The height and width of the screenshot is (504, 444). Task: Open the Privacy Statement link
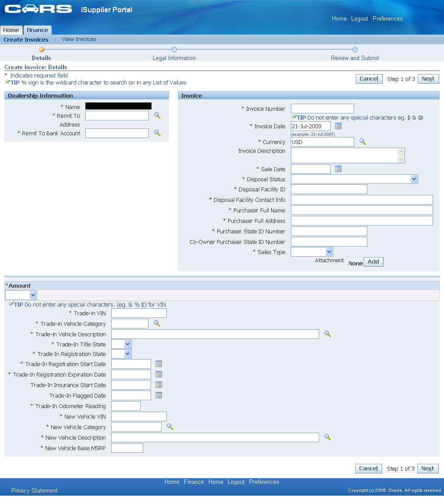tap(35, 490)
